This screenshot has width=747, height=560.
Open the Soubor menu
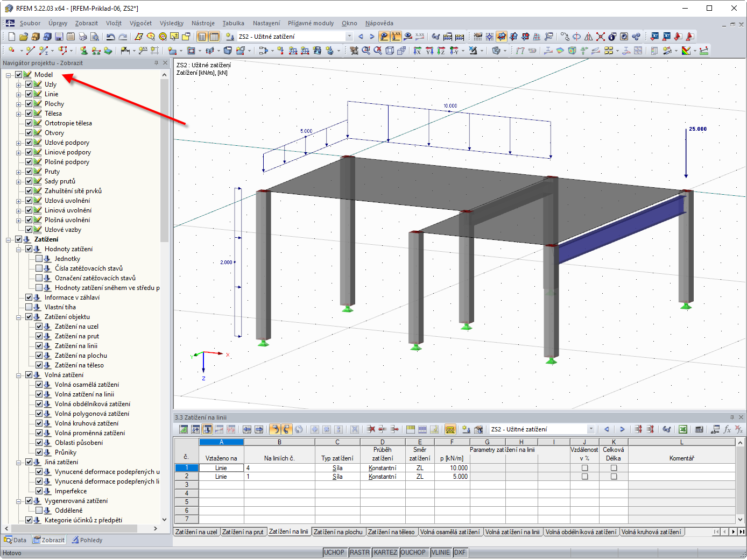click(30, 23)
